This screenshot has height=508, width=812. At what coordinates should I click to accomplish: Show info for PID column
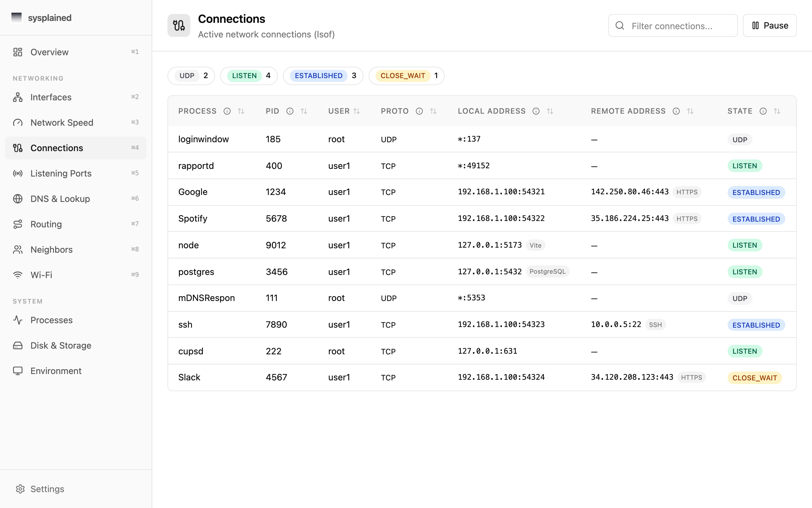[x=290, y=111]
